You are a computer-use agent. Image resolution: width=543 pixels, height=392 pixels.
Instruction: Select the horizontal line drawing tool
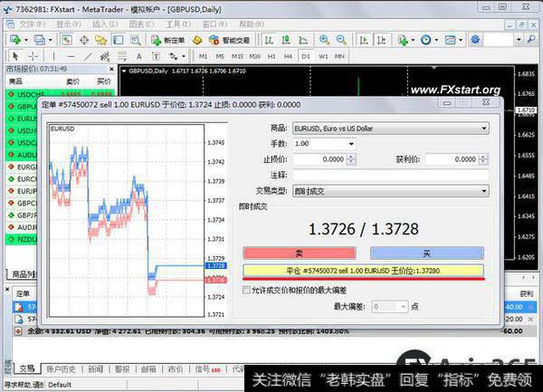[71, 56]
